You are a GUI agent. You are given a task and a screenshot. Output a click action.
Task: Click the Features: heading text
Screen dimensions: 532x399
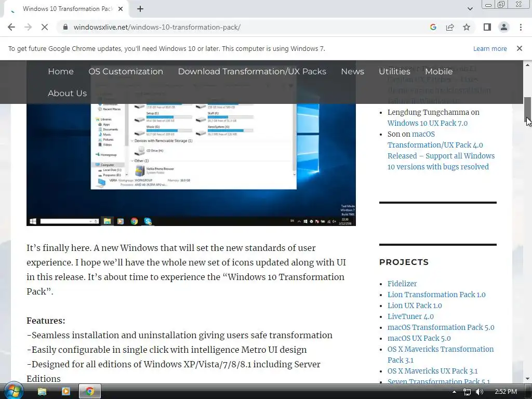pyautogui.click(x=46, y=321)
